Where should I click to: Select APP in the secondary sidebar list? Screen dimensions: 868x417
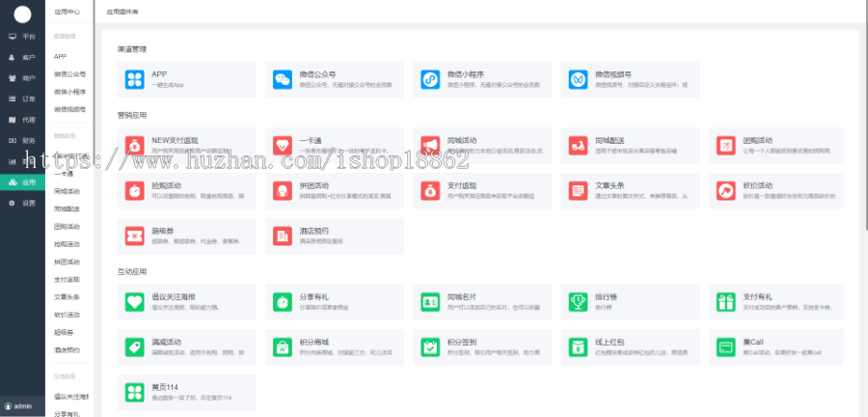pos(61,57)
